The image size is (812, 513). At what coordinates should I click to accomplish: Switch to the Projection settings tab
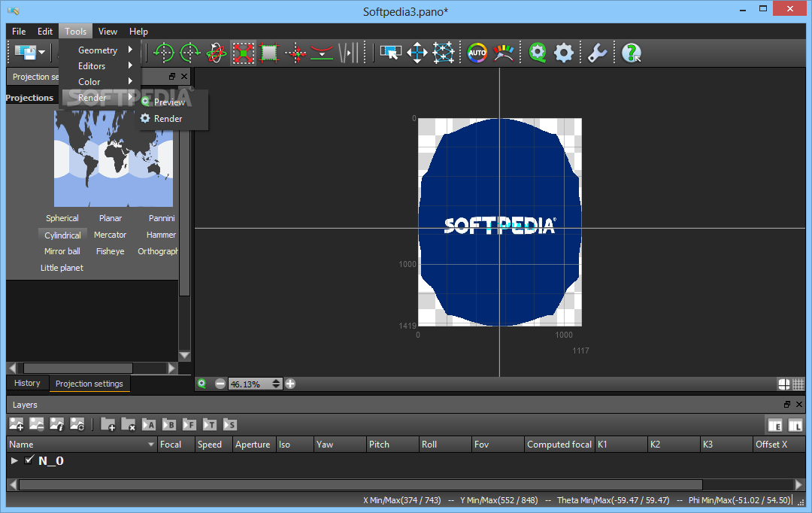(x=89, y=384)
